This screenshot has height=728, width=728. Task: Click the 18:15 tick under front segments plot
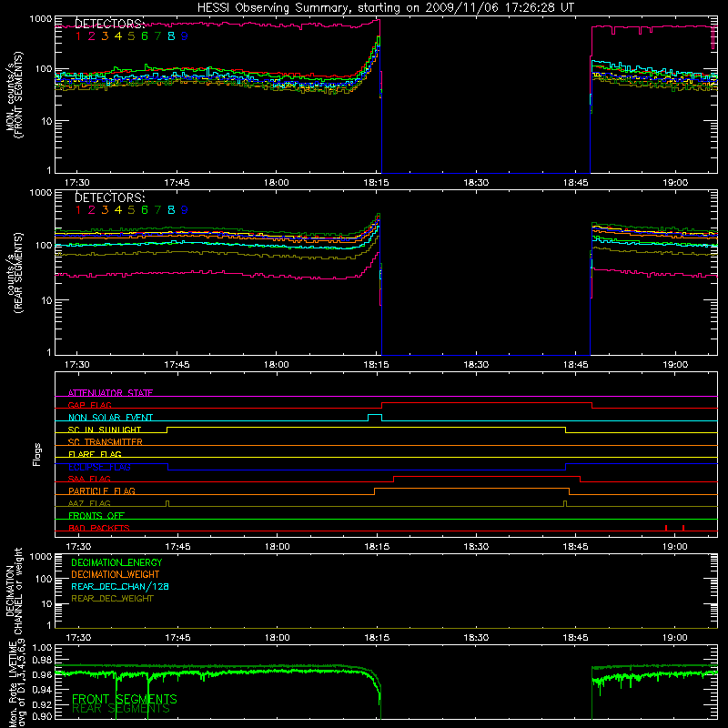click(x=376, y=183)
